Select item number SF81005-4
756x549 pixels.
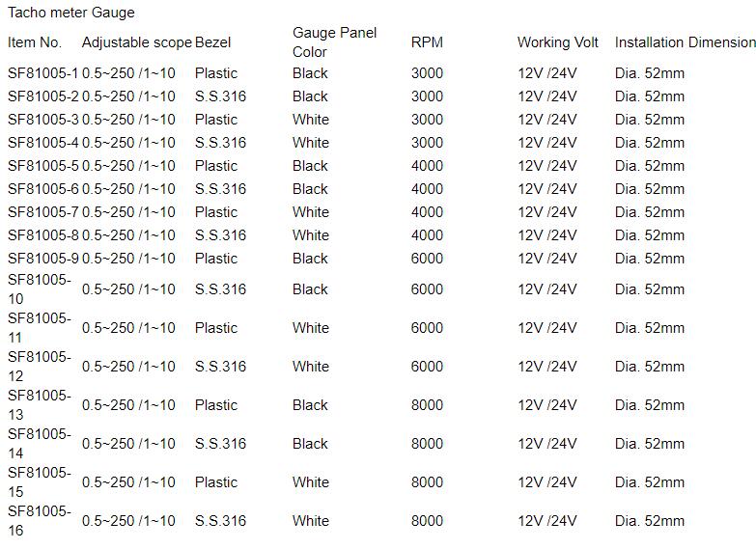pyautogui.click(x=43, y=143)
